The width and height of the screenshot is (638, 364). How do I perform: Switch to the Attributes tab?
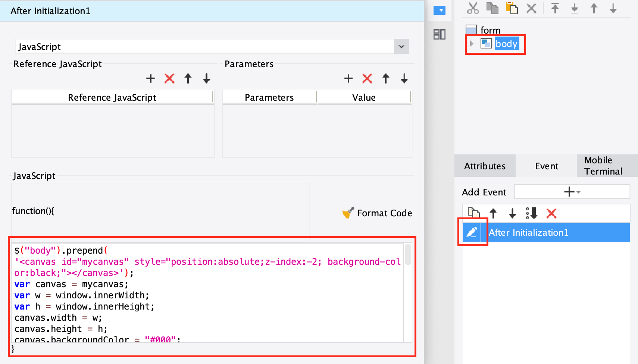pos(484,166)
